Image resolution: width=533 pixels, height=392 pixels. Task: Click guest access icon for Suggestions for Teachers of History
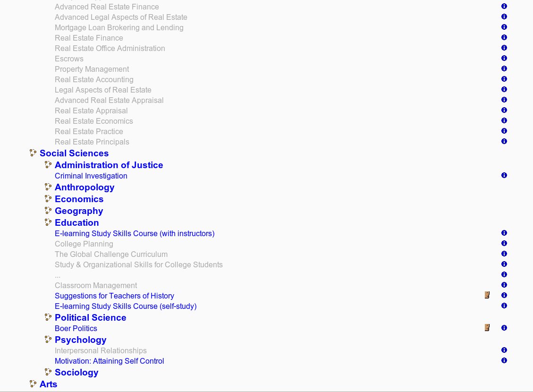pyautogui.click(x=487, y=295)
